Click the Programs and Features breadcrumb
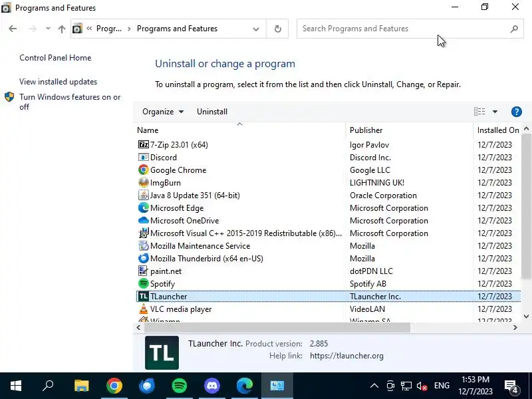532x399 pixels. pos(177,29)
